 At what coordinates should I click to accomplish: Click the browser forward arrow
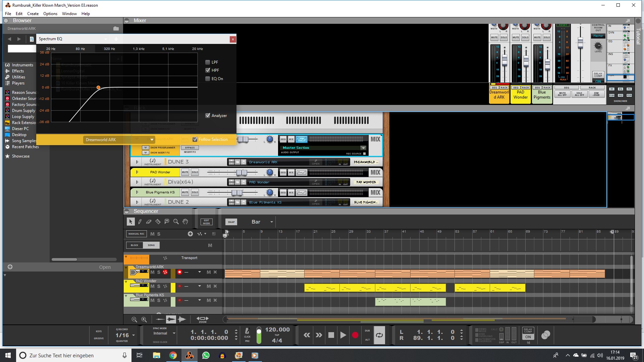pyautogui.click(x=19, y=39)
